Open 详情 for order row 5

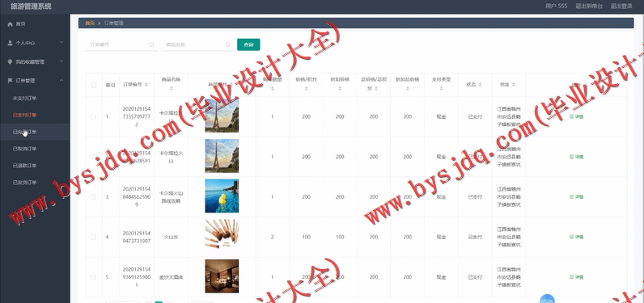coord(577,277)
